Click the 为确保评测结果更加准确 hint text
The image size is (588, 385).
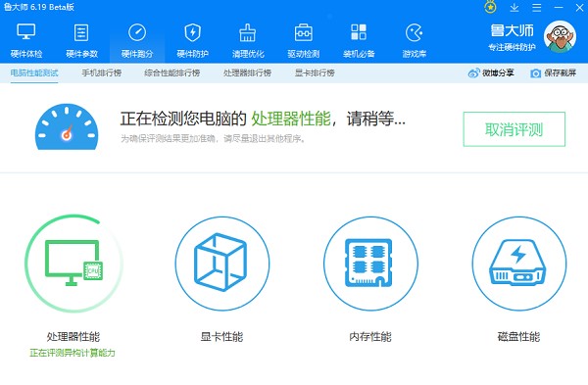[214, 139]
